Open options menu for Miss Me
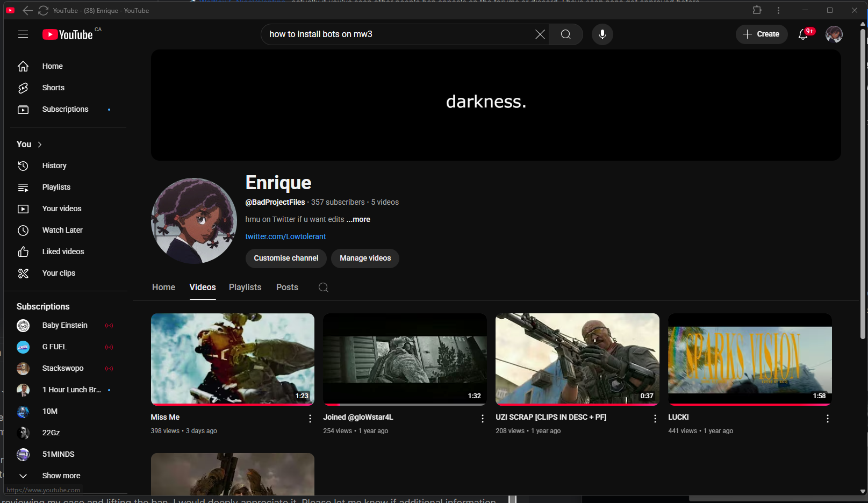This screenshot has height=503, width=868. click(310, 419)
